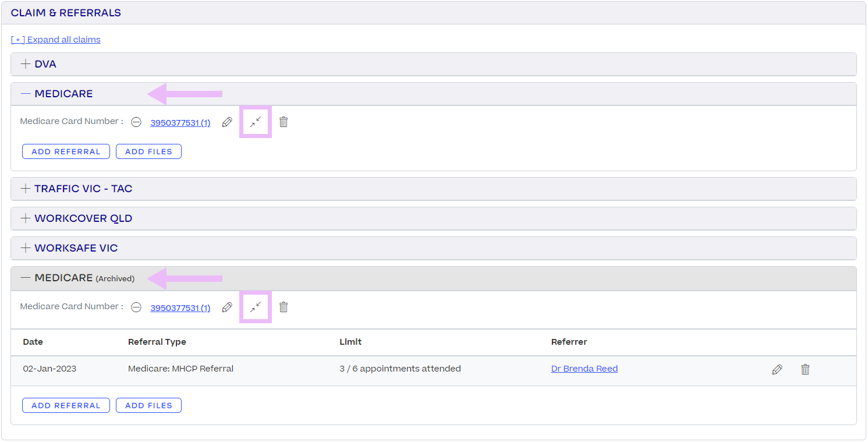Edit the Medicare card number in the active MEDICARE claim
This screenshot has width=868, height=442.
point(227,122)
